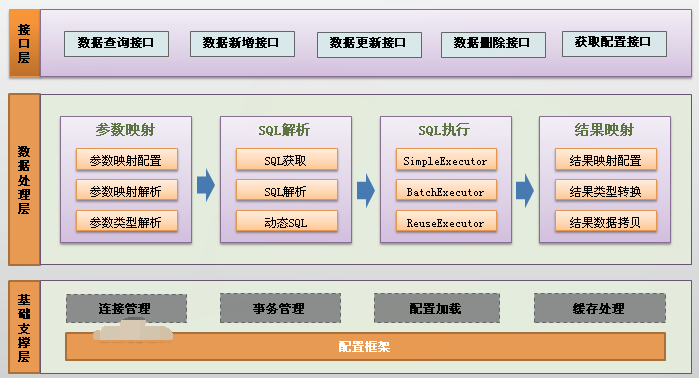Click the 参数类型解析 item
This screenshot has width=699, height=378.
127,221
